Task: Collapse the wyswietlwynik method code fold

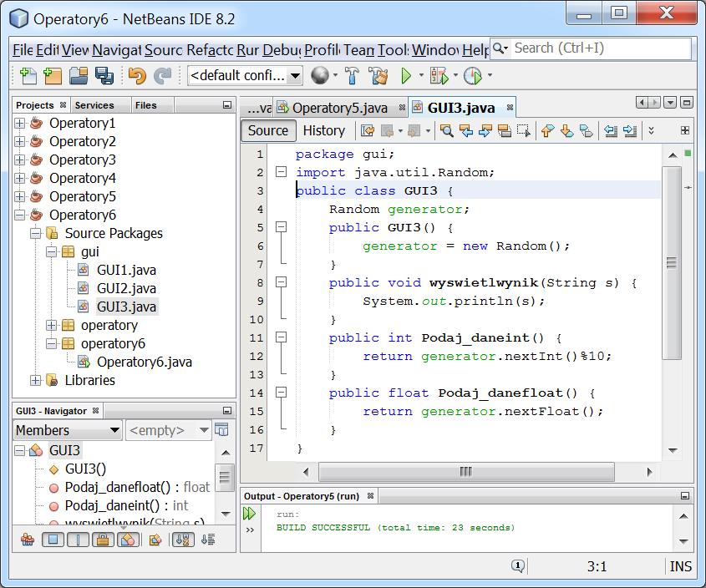Action: [281, 282]
